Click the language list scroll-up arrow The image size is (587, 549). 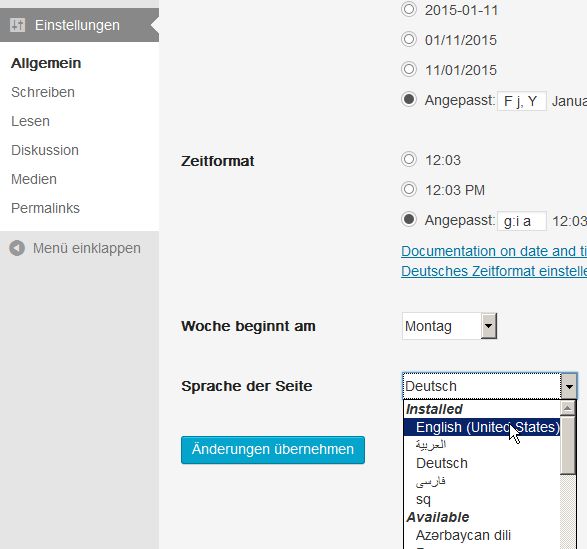pyautogui.click(x=568, y=408)
